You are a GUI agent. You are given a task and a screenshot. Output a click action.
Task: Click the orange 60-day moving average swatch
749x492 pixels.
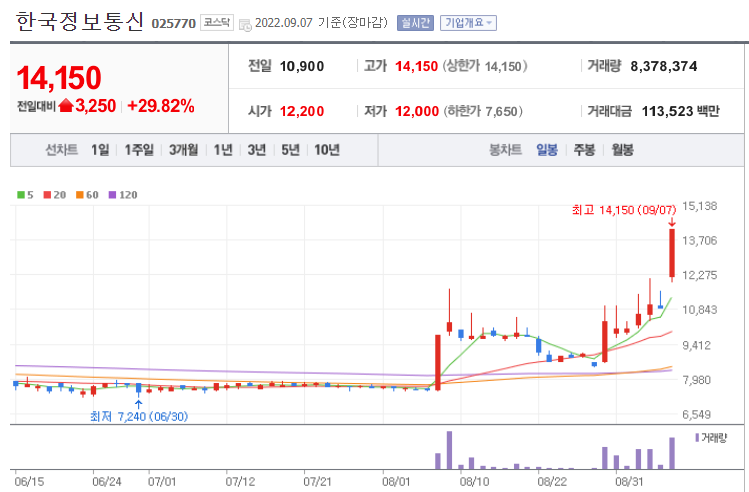(x=80, y=194)
